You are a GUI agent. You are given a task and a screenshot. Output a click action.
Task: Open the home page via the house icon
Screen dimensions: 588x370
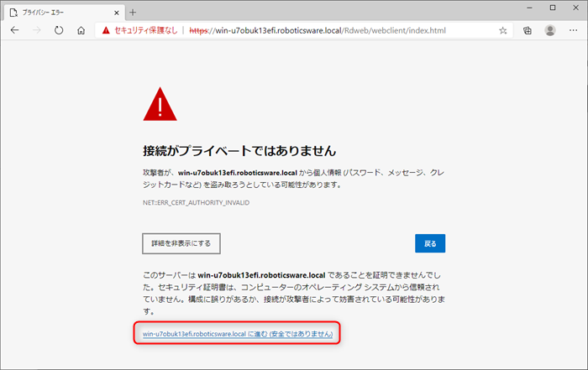tap(81, 30)
